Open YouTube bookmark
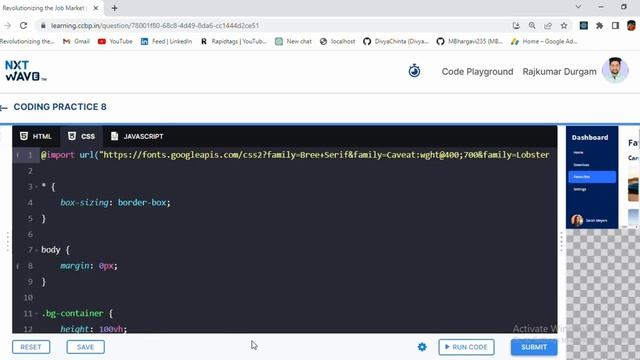Screen dimensions: 640x360 [115, 41]
